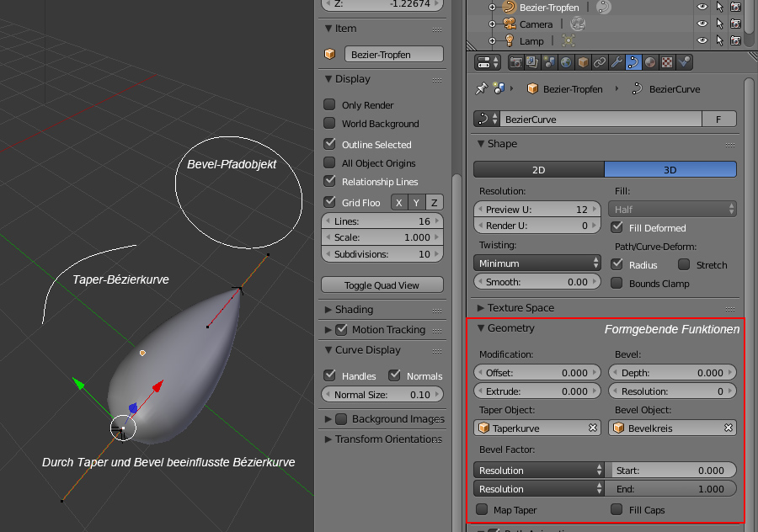Viewport: 758px width, 532px height.
Task: Click the pin icon in properties breadcrumb
Action: 482,88
